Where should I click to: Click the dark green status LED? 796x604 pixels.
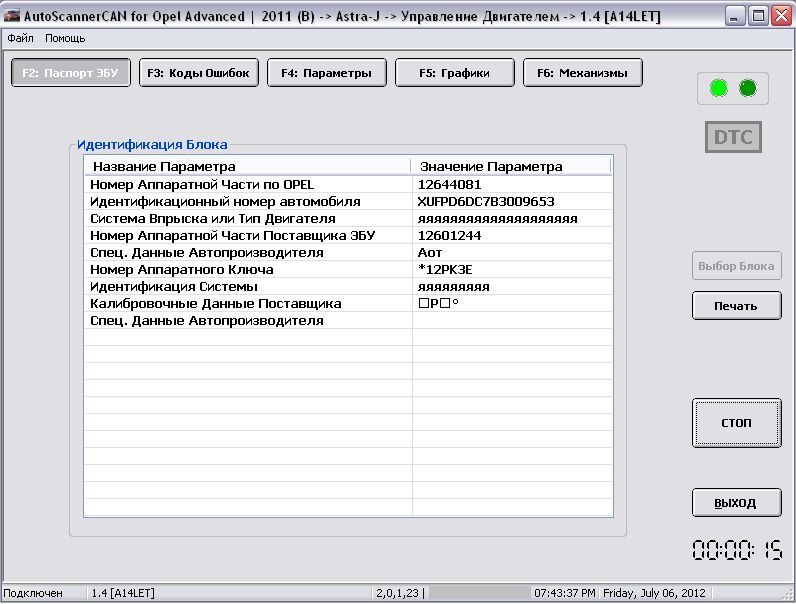pyautogui.click(x=748, y=89)
